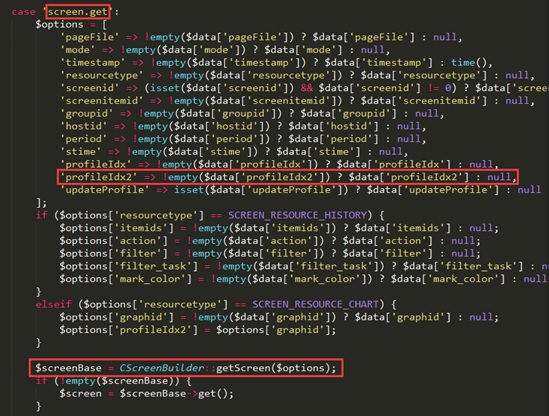Screen dimensions: 549x416
Task: Click the CScreenBuilder::getScreen($options) line
Action: pyautogui.click(x=186, y=368)
